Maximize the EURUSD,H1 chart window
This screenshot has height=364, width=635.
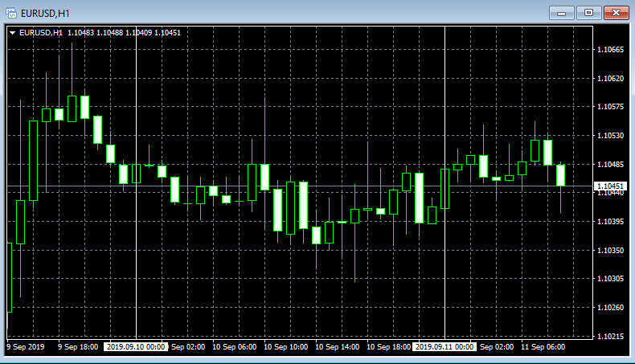pyautogui.click(x=588, y=13)
